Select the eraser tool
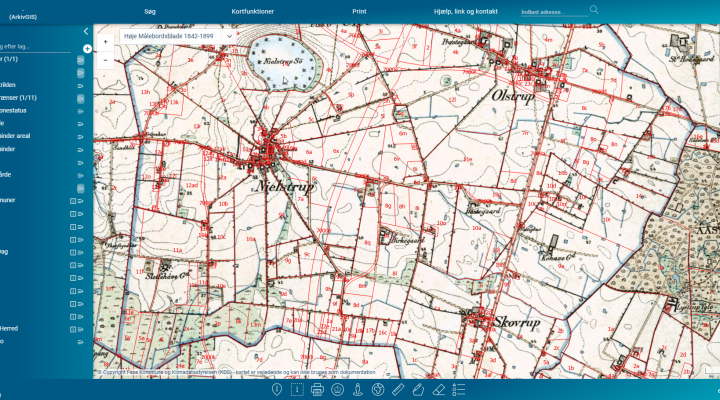This screenshot has width=720, height=400. tap(439, 389)
